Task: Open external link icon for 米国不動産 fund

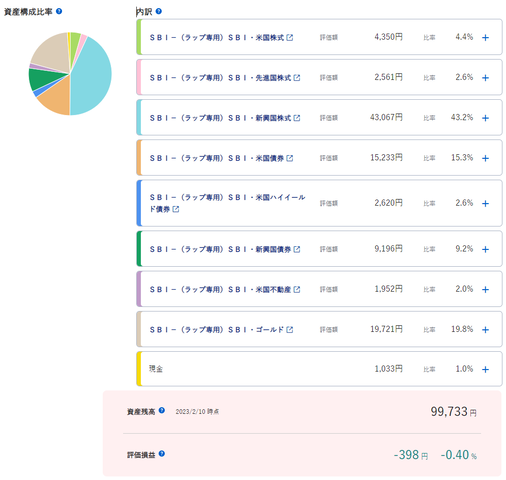Action: [x=297, y=289]
